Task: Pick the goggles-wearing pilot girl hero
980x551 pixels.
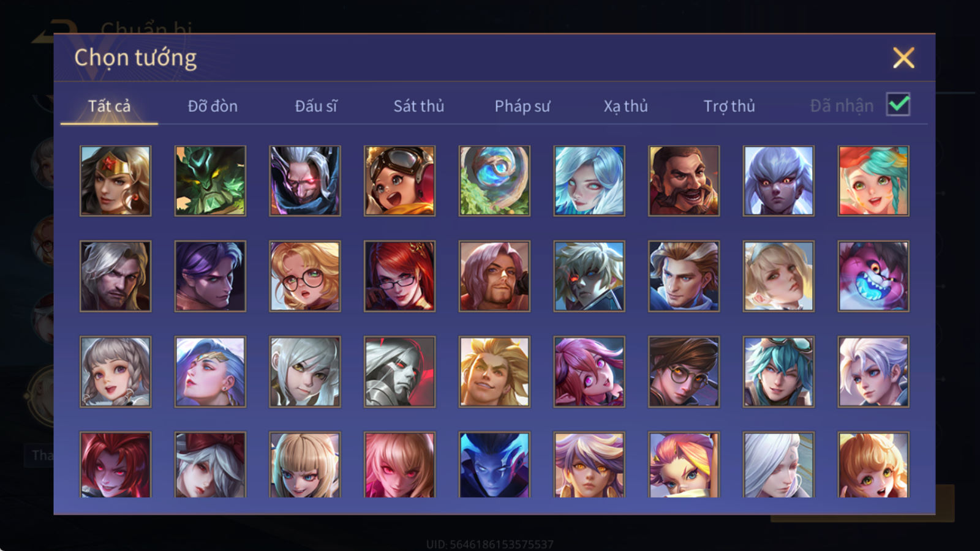Action: [399, 181]
